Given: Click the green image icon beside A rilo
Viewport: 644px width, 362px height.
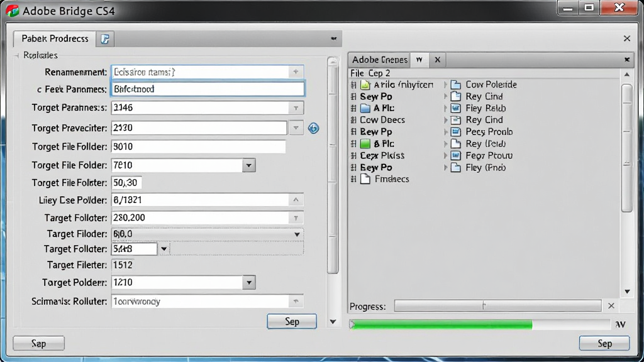Looking at the screenshot, I should (x=365, y=85).
